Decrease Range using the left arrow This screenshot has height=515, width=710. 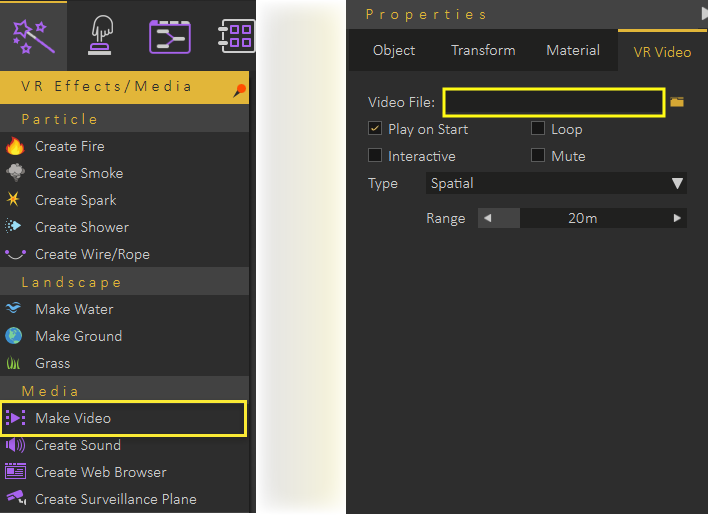coord(487,218)
